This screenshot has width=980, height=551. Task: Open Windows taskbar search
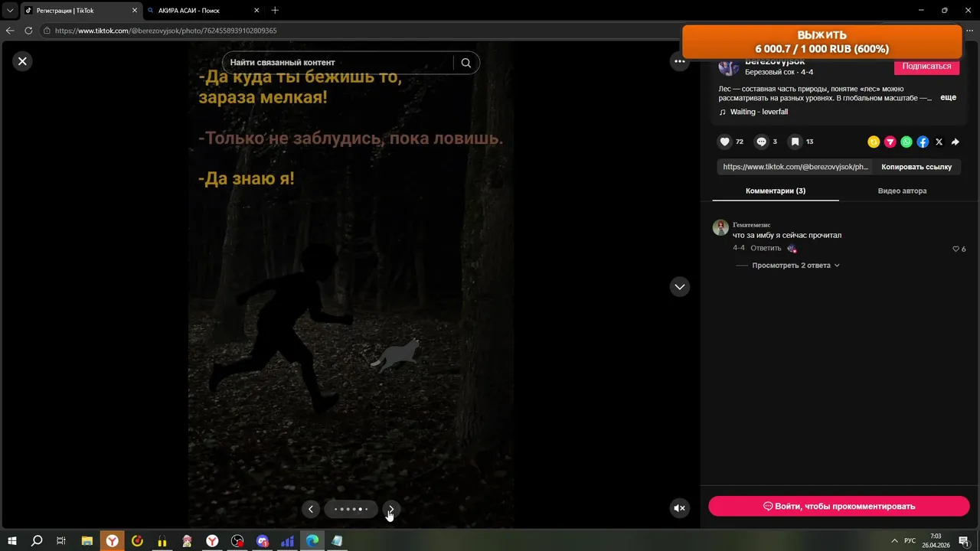point(37,541)
